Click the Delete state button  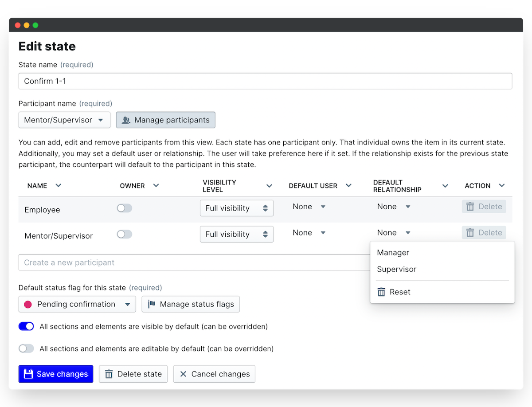click(x=133, y=374)
